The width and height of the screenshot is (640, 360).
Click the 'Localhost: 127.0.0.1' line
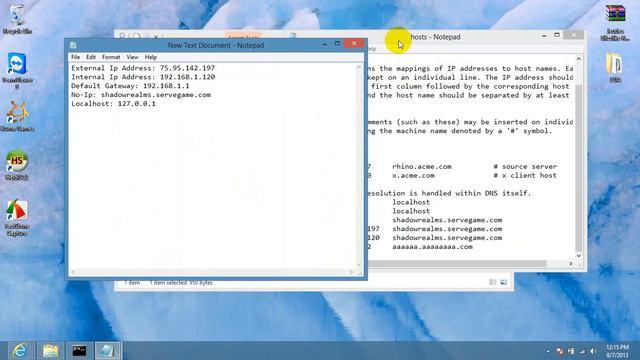(113, 104)
